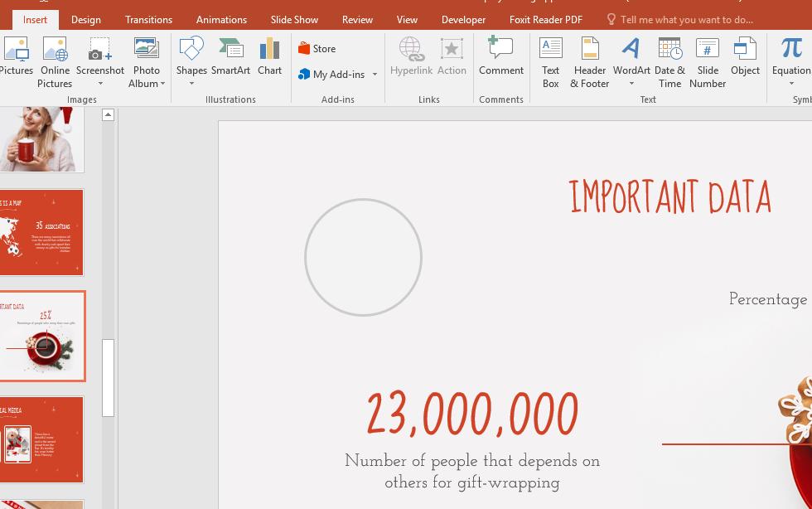Viewport: 812px width, 509px height.
Task: Switch to the Animations tab
Action: [221, 19]
